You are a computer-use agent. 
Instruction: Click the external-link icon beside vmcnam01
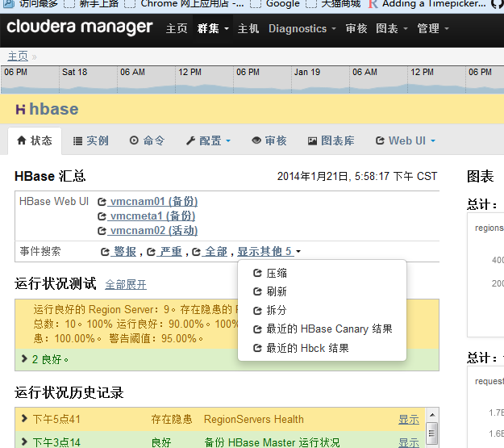pos(102,202)
